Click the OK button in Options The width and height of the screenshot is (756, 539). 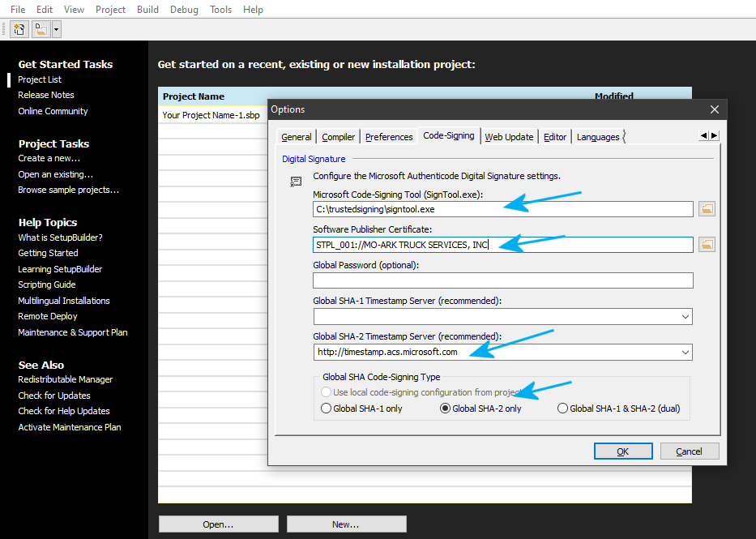622,451
